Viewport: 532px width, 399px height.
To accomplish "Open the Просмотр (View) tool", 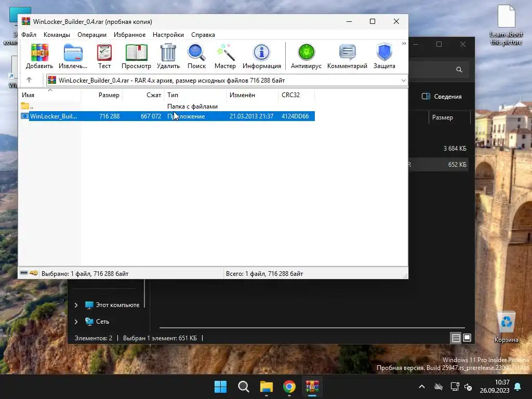I will click(x=136, y=56).
